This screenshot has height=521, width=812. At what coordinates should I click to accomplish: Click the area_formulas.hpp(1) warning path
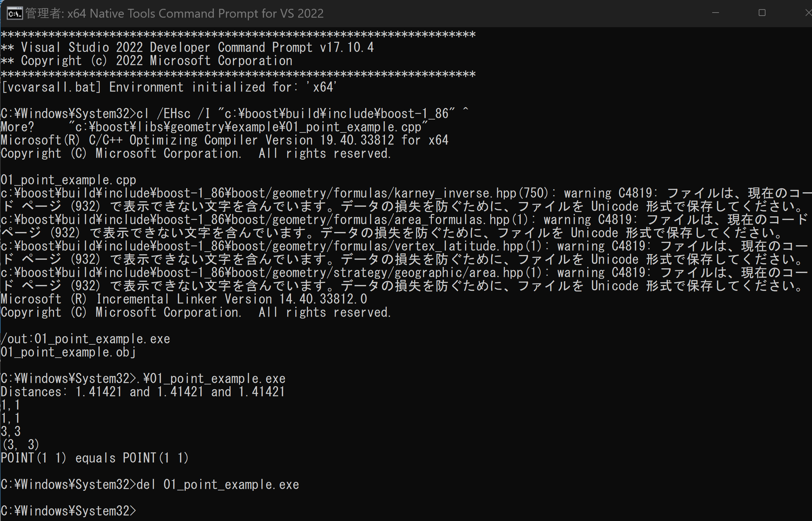coord(264,219)
